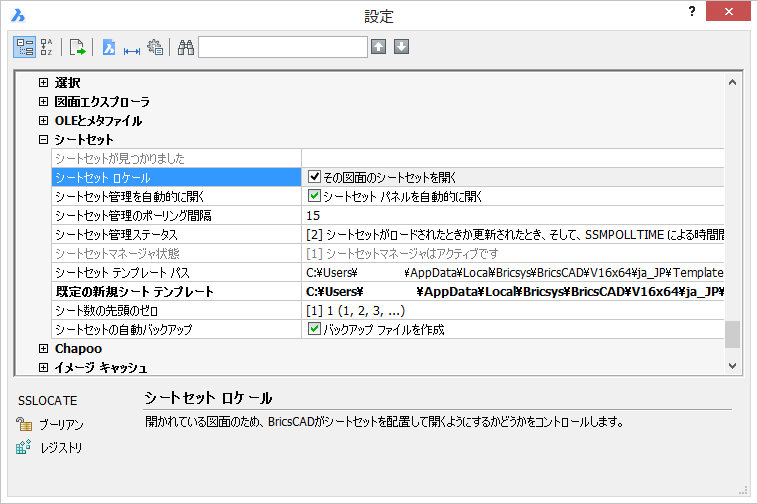Screen dimensions: 757x504
Task: Open the Drawing settings category icon
Action: [x=109, y=47]
